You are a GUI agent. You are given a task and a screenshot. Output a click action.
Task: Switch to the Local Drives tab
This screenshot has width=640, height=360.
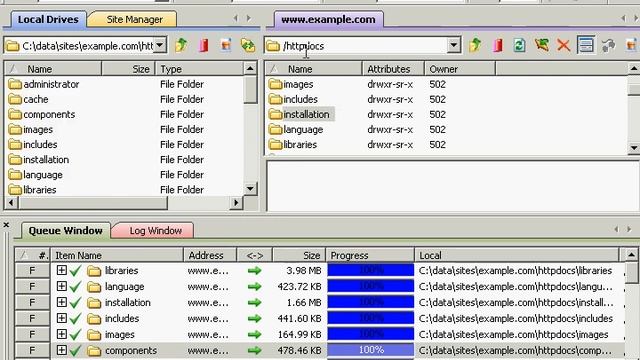[x=48, y=19]
